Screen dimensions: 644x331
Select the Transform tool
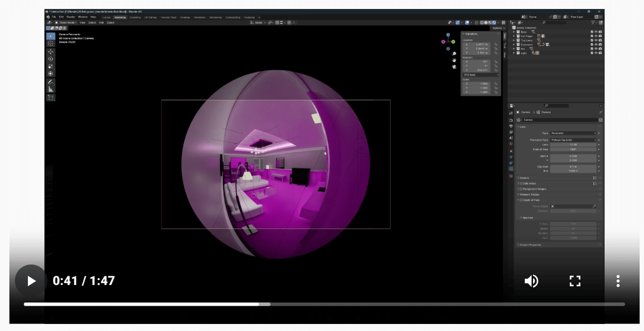(50, 73)
